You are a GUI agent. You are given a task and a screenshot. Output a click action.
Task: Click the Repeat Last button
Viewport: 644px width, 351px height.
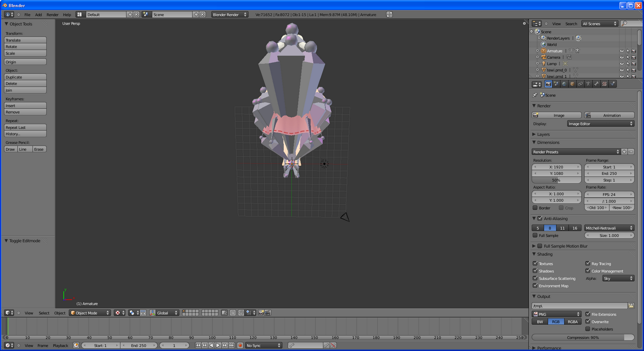(25, 127)
